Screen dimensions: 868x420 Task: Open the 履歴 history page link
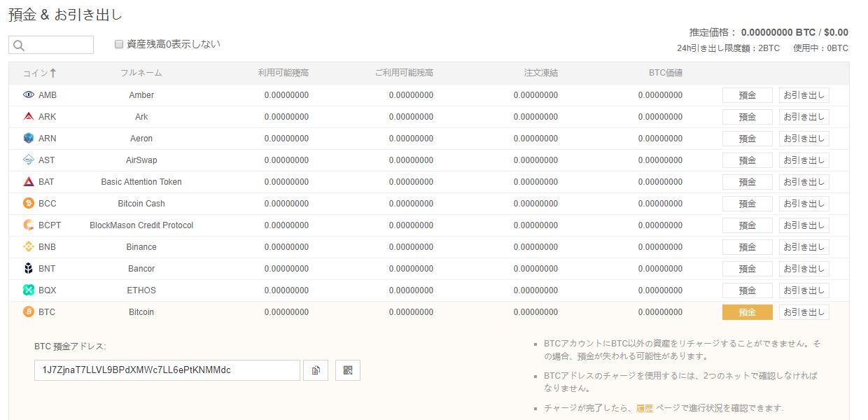pos(645,408)
